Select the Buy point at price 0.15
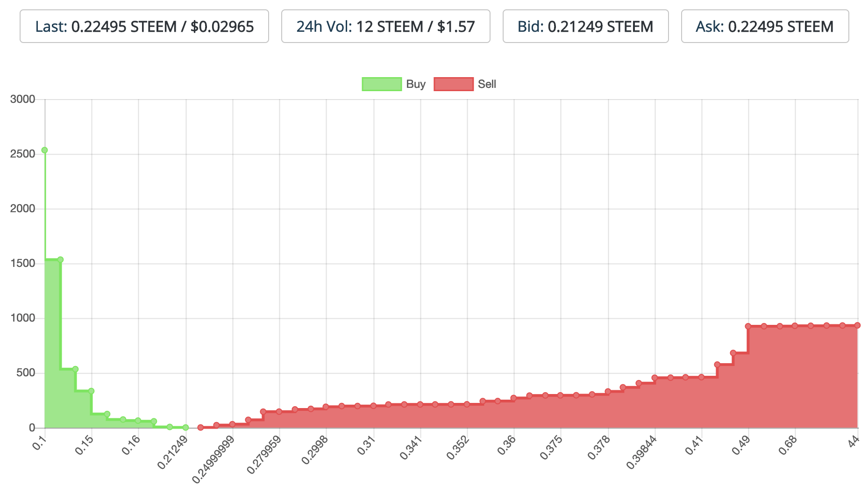Image resolution: width=868 pixels, height=502 pixels. coord(92,391)
